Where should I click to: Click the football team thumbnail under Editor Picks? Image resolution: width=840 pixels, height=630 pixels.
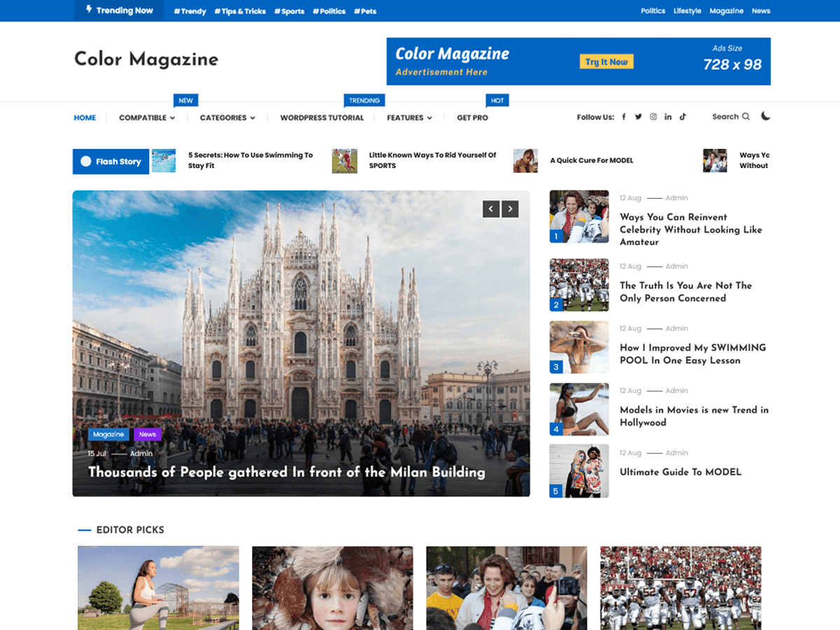tap(680, 588)
